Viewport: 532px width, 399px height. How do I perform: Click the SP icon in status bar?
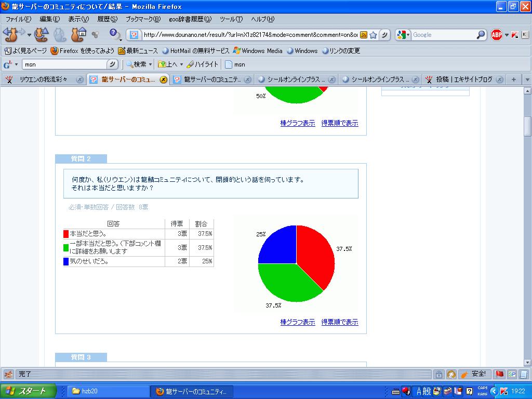click(x=512, y=374)
